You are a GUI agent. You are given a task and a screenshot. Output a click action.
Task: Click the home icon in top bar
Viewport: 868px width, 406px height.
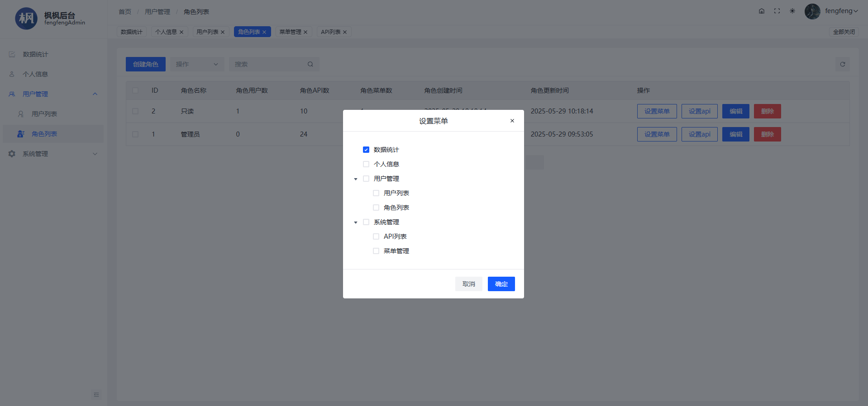click(x=762, y=11)
